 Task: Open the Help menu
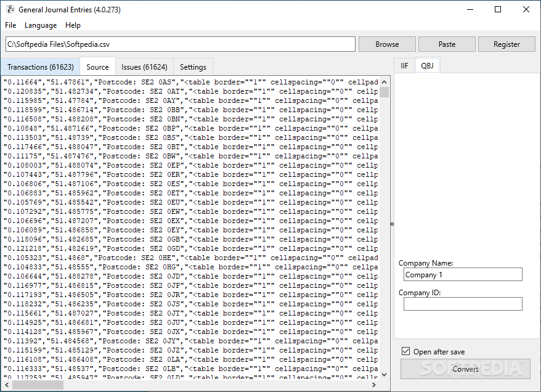pos(73,25)
